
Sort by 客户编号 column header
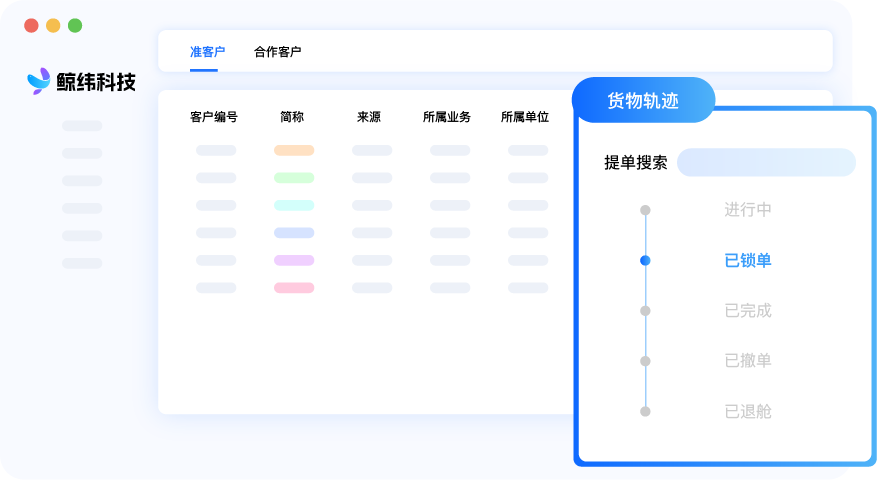214,117
